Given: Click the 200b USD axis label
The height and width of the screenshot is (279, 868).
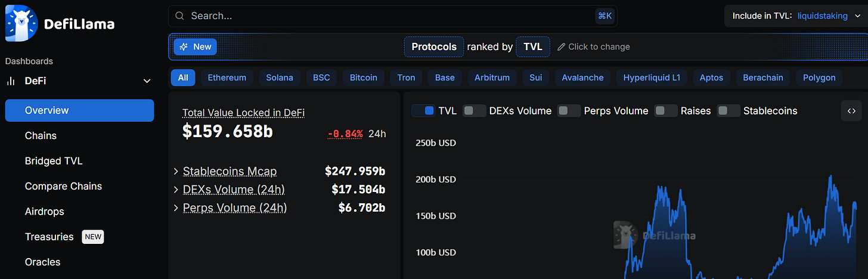Looking at the screenshot, I should pos(435,179).
